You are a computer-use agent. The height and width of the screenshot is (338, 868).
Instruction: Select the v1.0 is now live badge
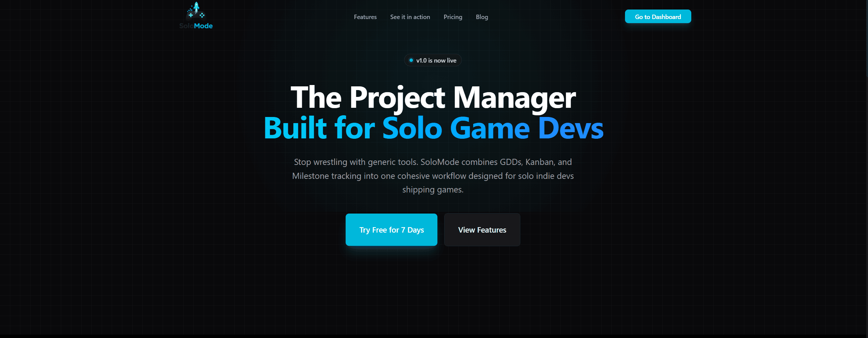[x=433, y=60]
